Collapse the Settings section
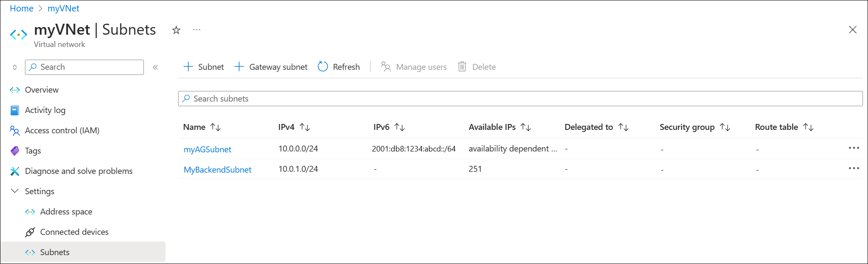This screenshot has width=868, height=264. click(x=15, y=191)
